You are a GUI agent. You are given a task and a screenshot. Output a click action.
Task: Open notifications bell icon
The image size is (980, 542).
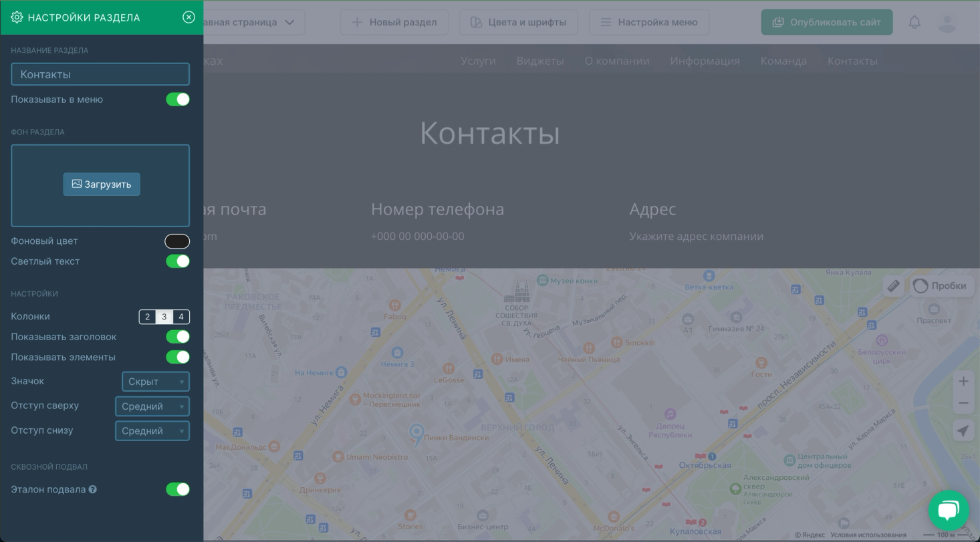pyautogui.click(x=914, y=22)
